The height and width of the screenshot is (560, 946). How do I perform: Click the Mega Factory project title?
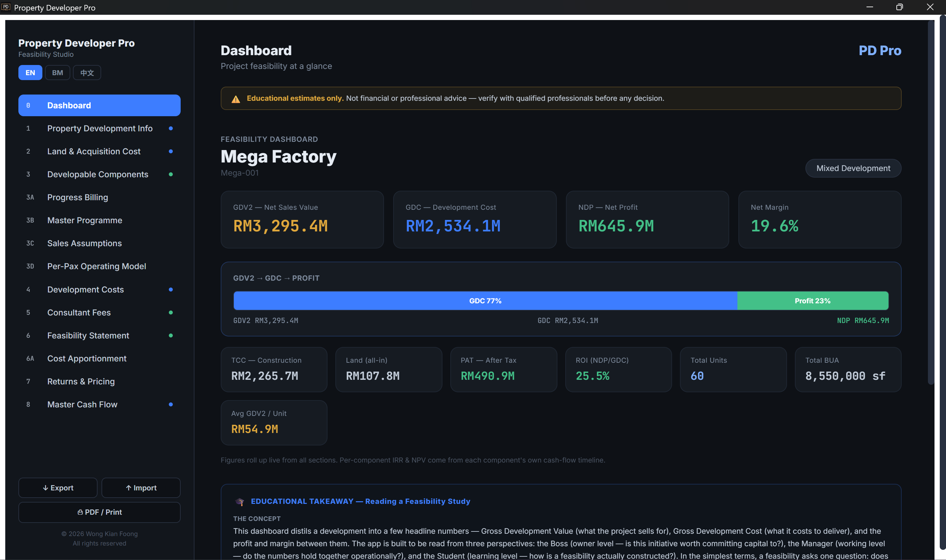point(279,157)
